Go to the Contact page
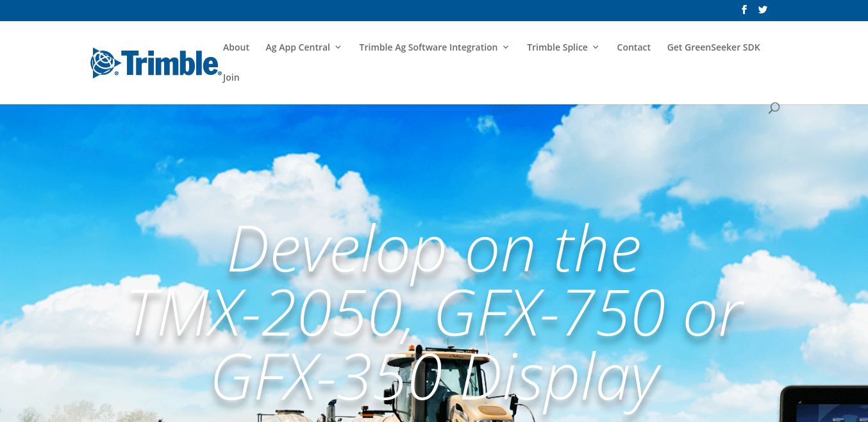The width and height of the screenshot is (868, 422). pyautogui.click(x=633, y=47)
